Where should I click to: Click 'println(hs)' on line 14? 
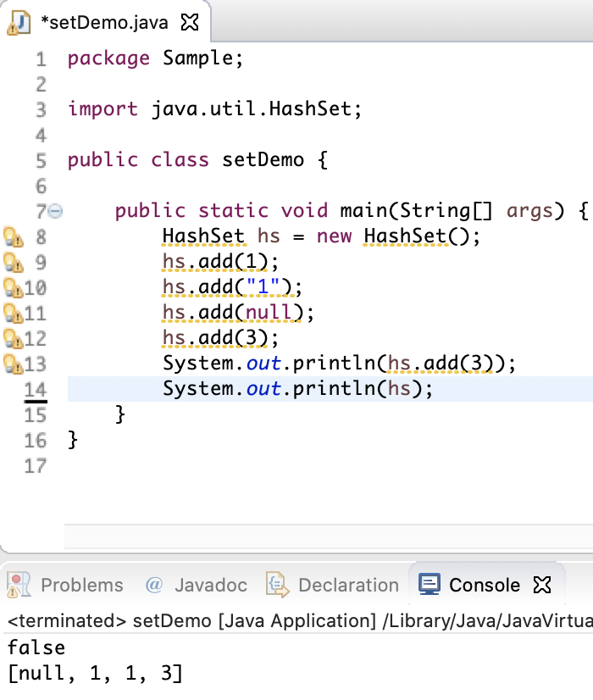click(x=357, y=389)
